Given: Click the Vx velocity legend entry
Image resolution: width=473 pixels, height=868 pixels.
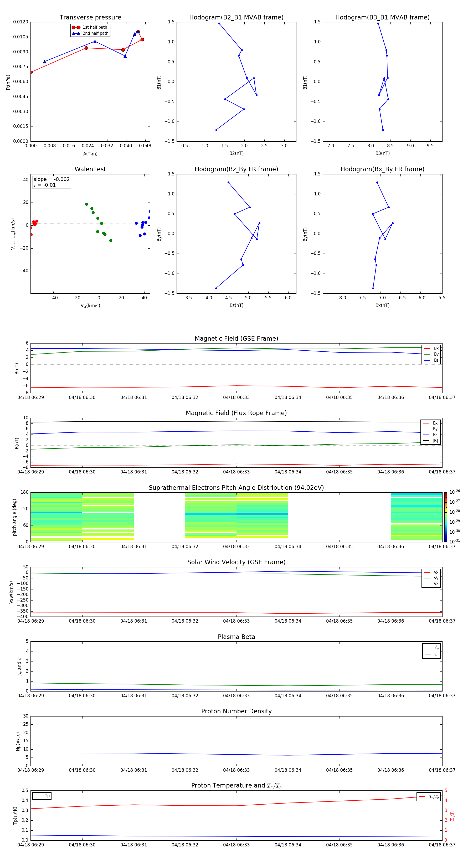Looking at the screenshot, I should [x=431, y=572].
